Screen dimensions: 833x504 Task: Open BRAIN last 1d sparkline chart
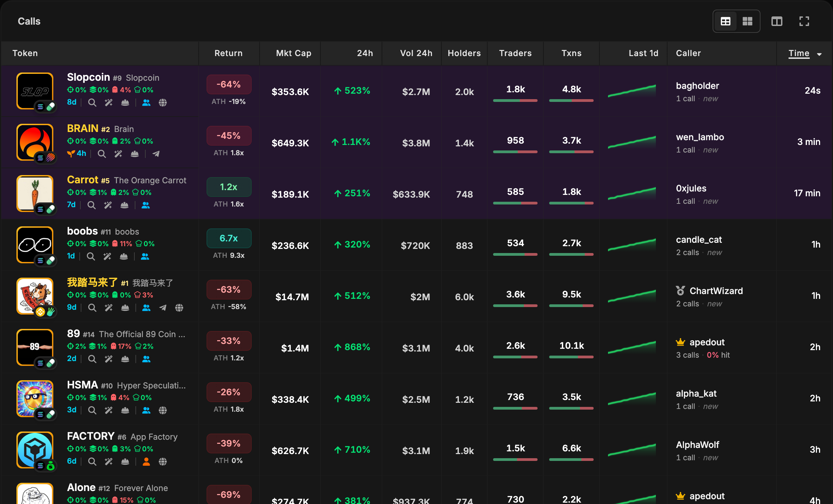point(632,142)
